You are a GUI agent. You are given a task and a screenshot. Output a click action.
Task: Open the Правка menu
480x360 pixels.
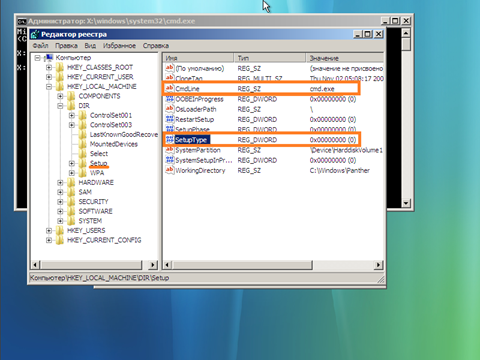[66, 46]
